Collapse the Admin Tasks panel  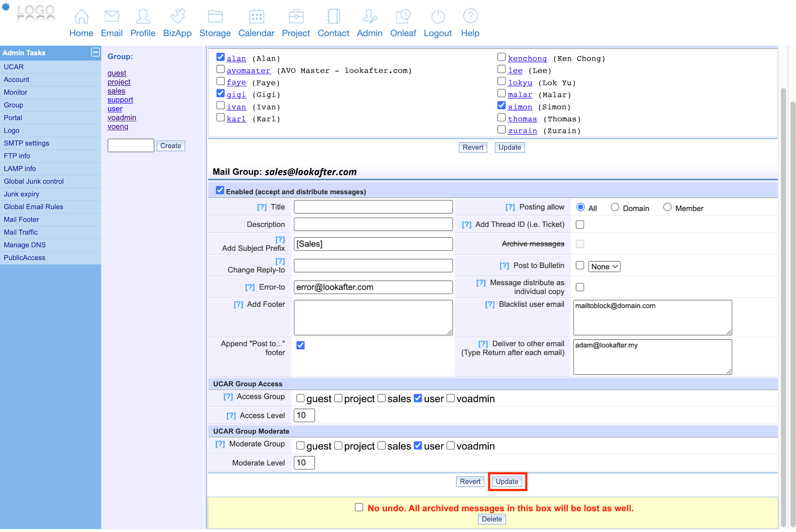pyautogui.click(x=95, y=52)
